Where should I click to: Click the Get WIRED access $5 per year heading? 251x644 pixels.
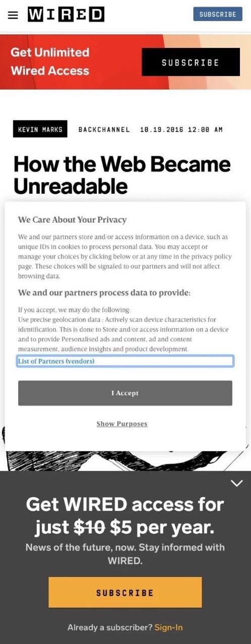pos(125,516)
